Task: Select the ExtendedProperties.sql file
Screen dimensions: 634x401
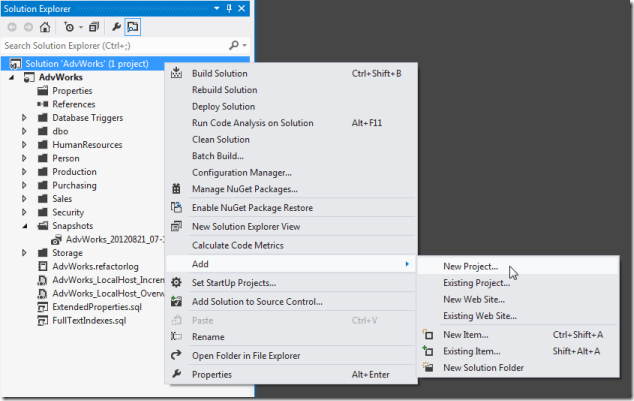Action: coord(97,307)
